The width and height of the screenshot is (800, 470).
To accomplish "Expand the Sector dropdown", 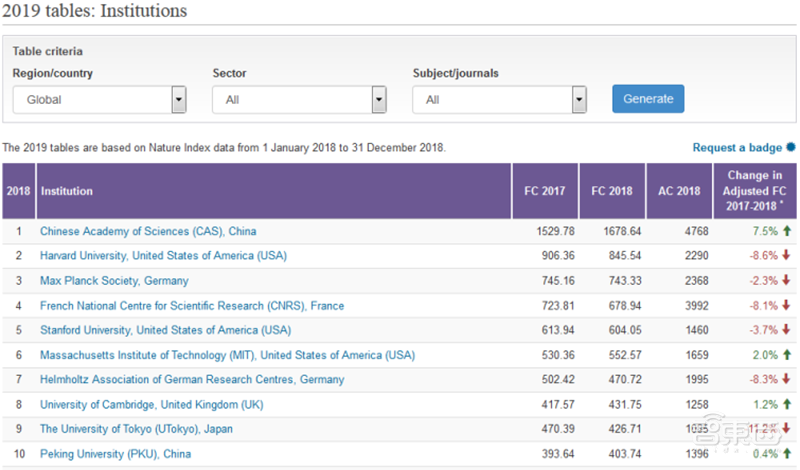I will [x=299, y=100].
